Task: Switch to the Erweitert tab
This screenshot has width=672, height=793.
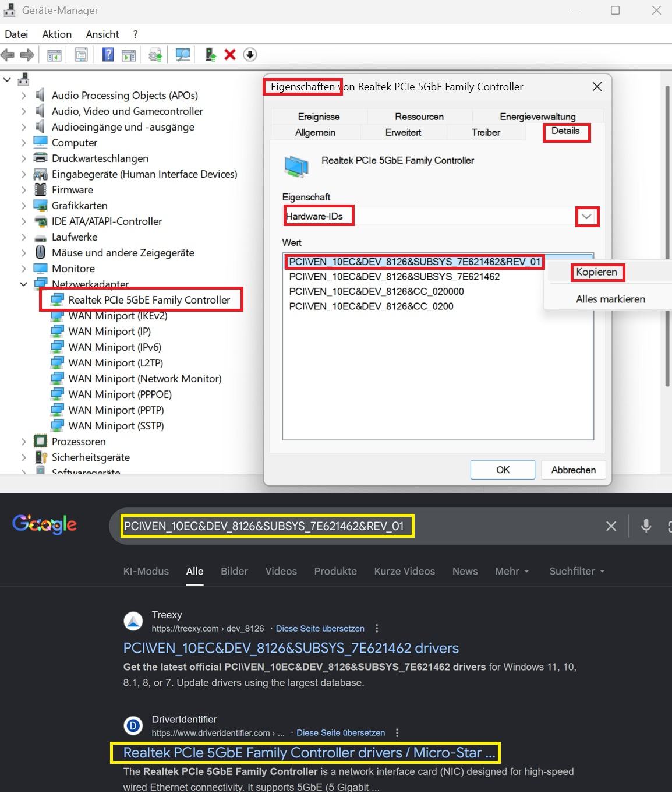Action: [x=403, y=132]
